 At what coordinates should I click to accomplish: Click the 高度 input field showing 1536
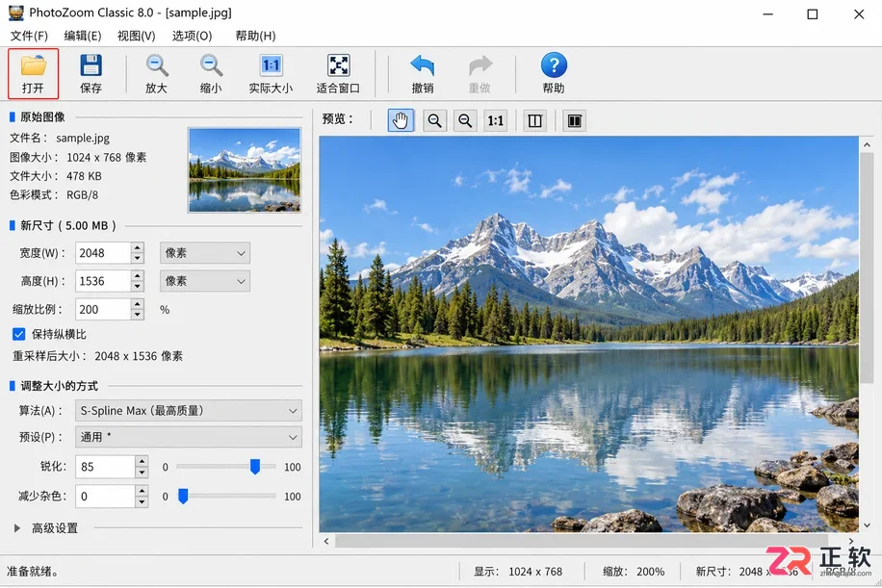(103, 281)
